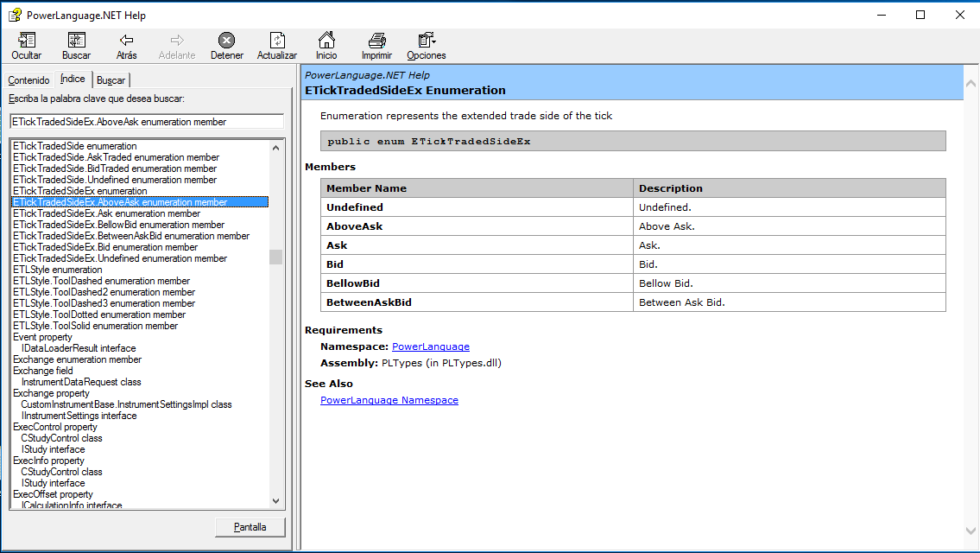Refresh the page with Actualizar icon
Screen dimensions: 980x553
click(277, 41)
